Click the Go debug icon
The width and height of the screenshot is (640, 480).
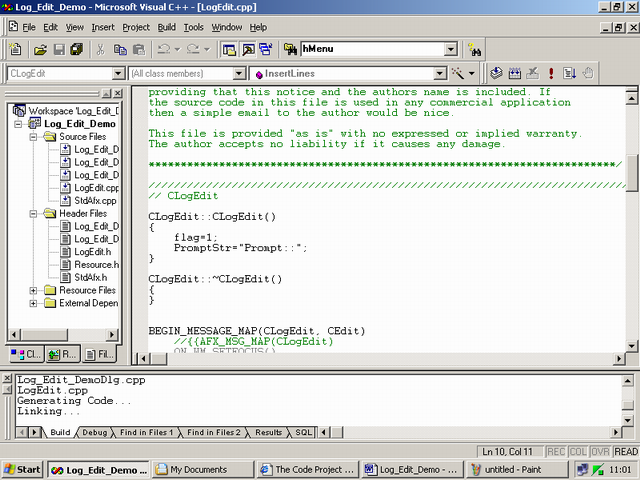(x=569, y=73)
